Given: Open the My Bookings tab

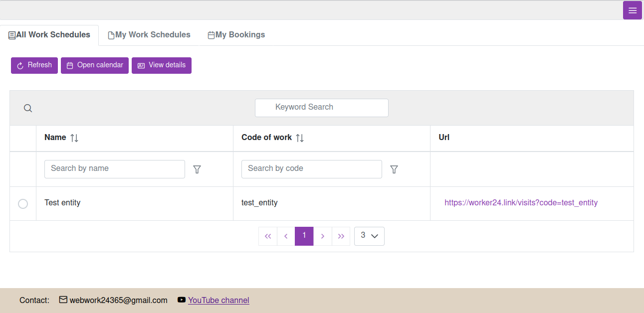Looking at the screenshot, I should 236,34.
